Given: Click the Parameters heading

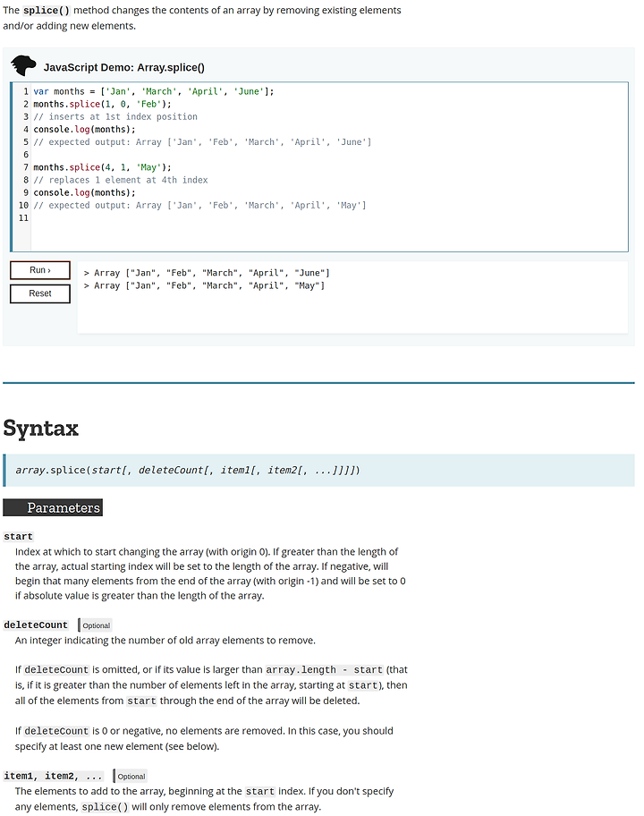Looking at the screenshot, I should point(53,507).
